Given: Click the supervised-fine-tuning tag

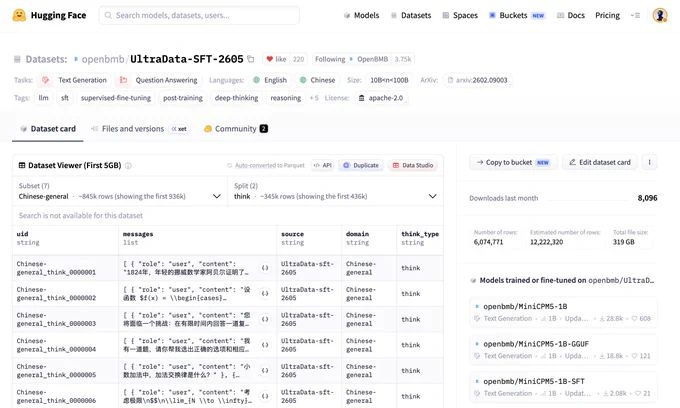Looking at the screenshot, I should click(x=116, y=98).
